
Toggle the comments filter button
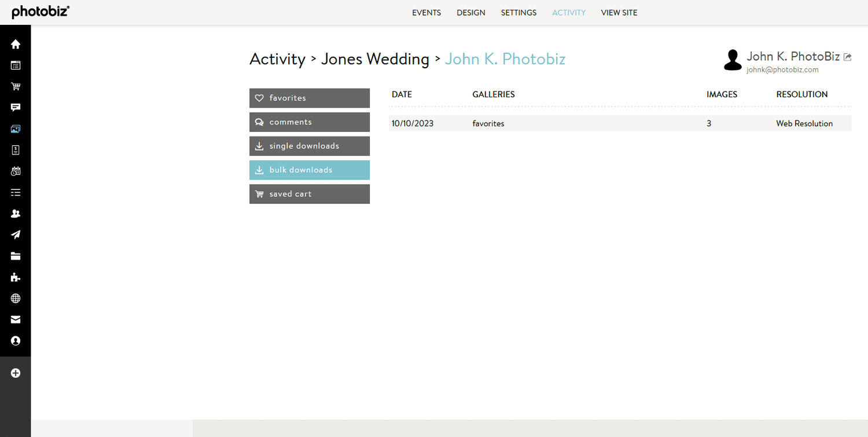tap(309, 122)
